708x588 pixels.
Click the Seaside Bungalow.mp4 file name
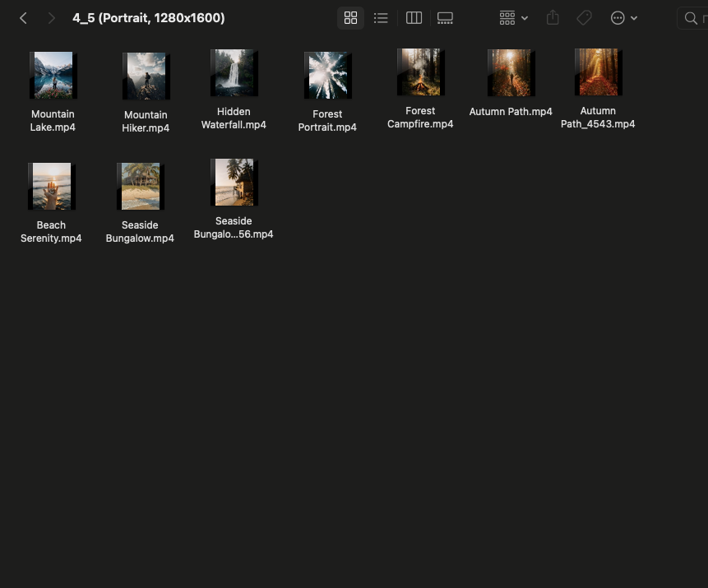140,232
